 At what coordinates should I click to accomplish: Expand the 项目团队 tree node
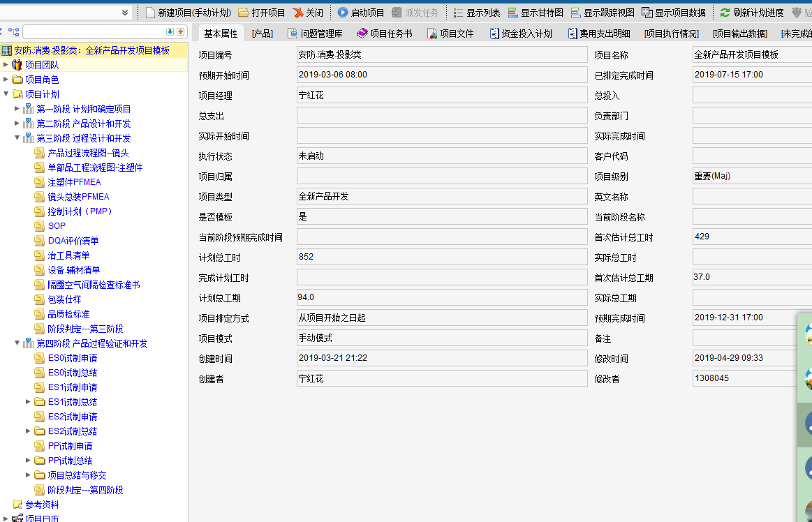coord(6,65)
